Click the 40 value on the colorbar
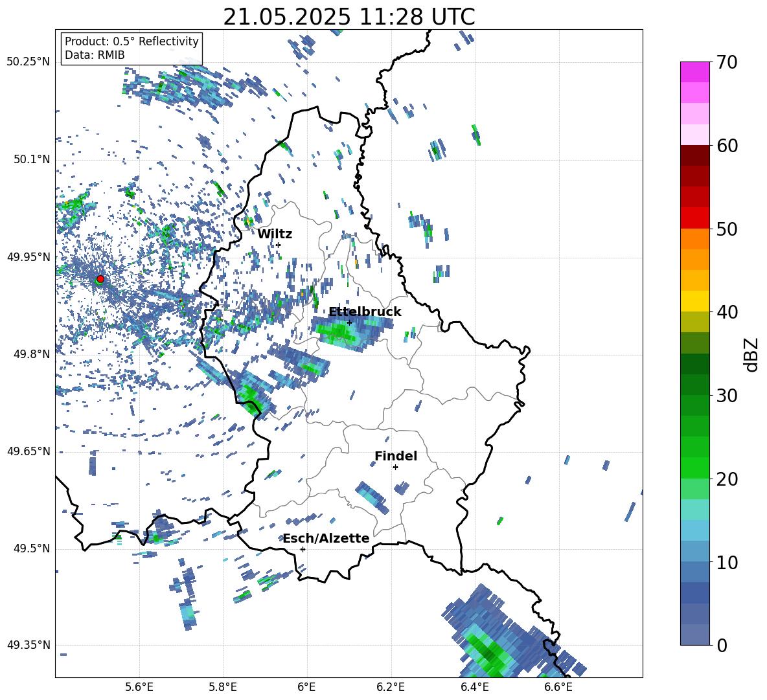This screenshot has width=767, height=700. tap(726, 312)
